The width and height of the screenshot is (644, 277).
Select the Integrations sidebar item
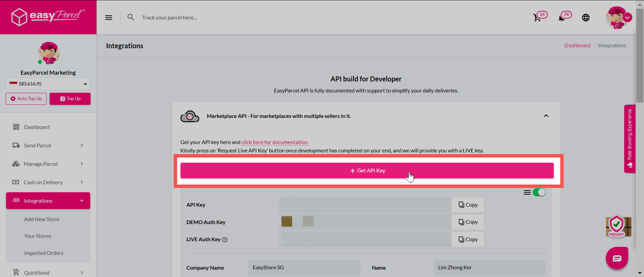click(x=48, y=201)
